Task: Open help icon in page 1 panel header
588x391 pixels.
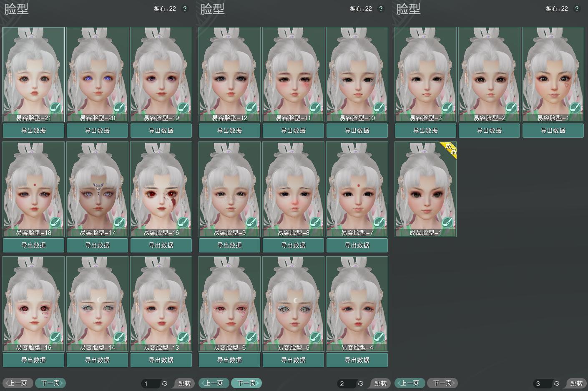Action: pyautogui.click(x=185, y=9)
